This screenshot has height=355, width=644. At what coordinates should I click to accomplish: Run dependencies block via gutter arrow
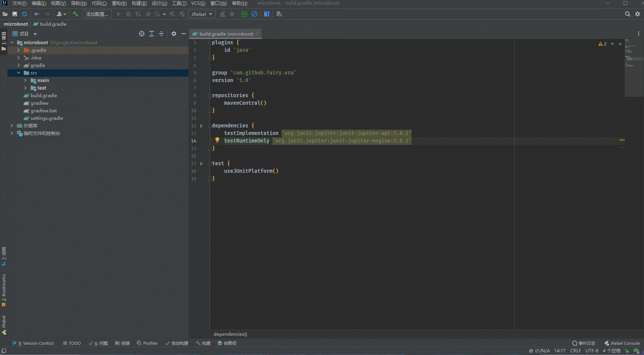point(201,126)
